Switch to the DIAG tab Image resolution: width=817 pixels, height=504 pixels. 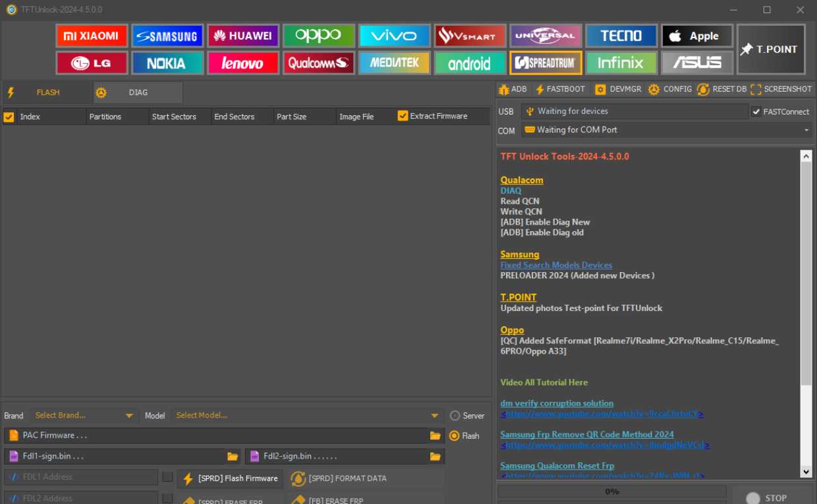point(138,93)
